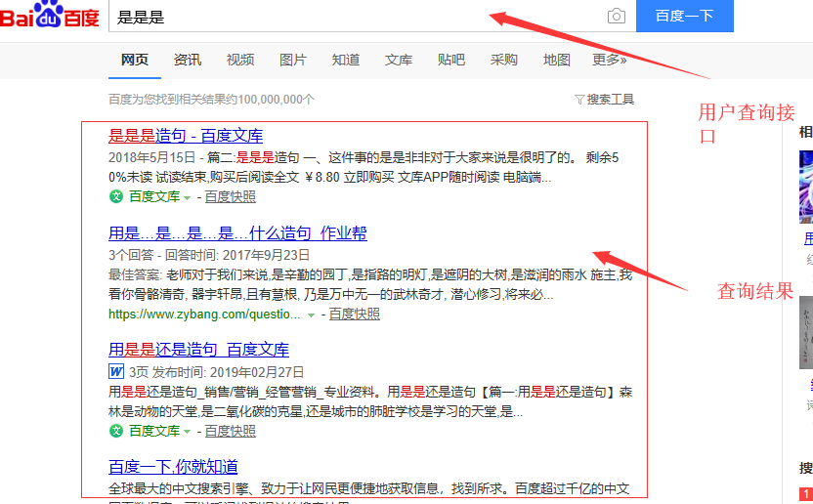813x504 pixels.
Task: Open 百度快照 for the zybang result
Action: tap(354, 315)
